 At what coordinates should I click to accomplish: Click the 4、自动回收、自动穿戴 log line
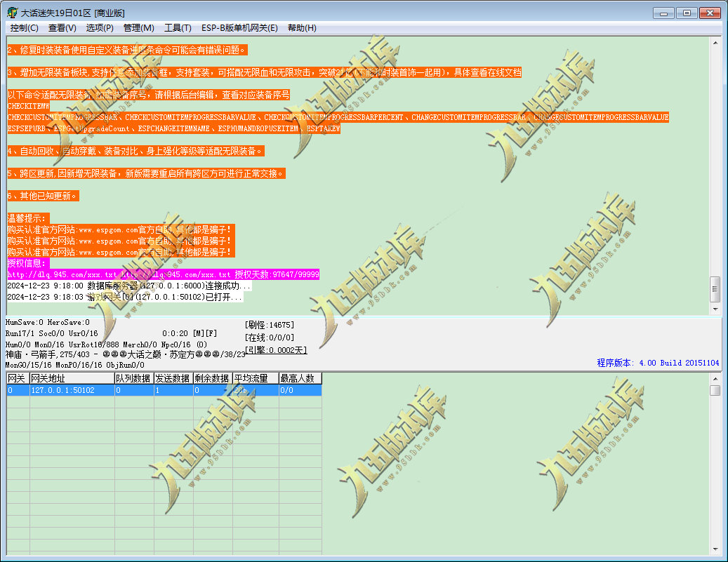tap(135, 151)
